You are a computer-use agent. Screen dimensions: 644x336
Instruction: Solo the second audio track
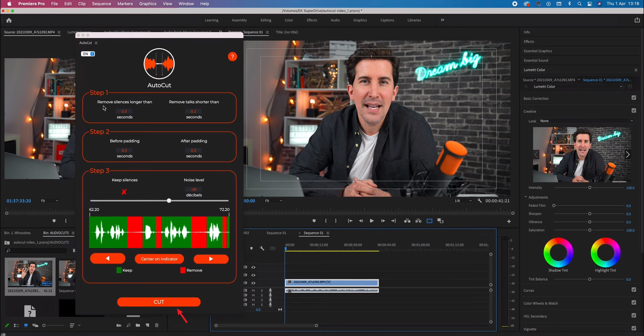pyautogui.click(x=262, y=295)
